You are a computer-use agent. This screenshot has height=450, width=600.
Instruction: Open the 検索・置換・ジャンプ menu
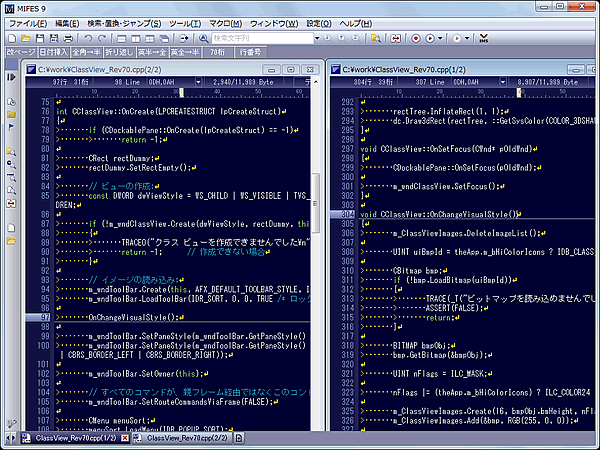126,22
